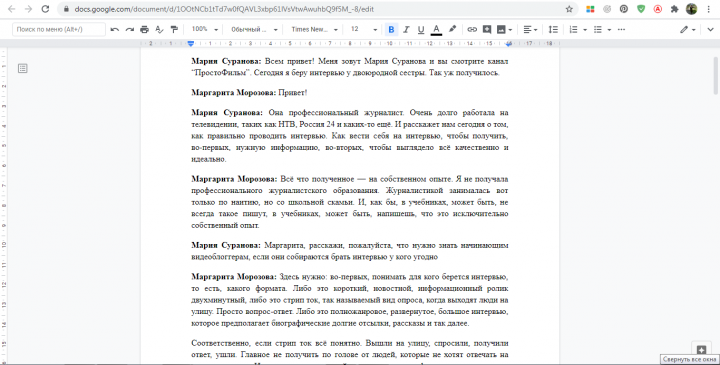Open the text alignment dropdown
Viewport: 720px width, 365px height.
click(x=530, y=29)
